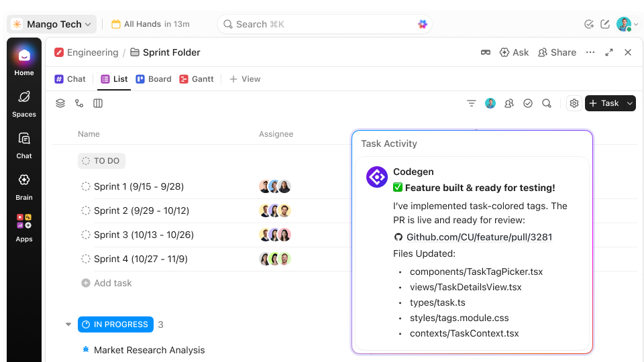The height and width of the screenshot is (362, 644).
Task: Click the Name column header
Action: coord(89,134)
